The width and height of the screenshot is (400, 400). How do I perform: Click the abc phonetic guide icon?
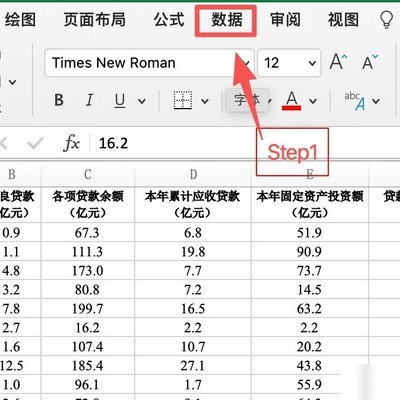coord(355,101)
